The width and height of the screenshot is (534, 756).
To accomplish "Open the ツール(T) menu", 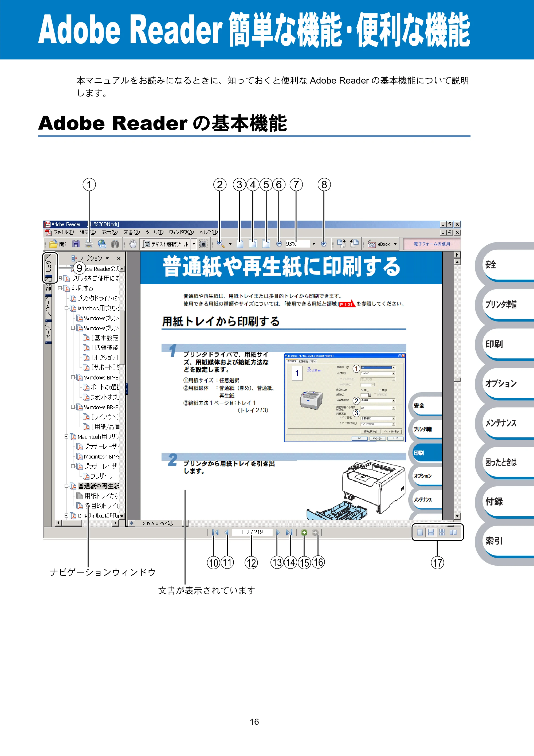I will 154,232.
